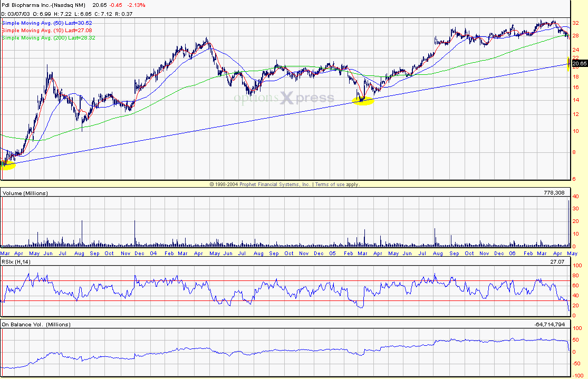Select the "L: 6.85" low price readout

click(x=82, y=14)
